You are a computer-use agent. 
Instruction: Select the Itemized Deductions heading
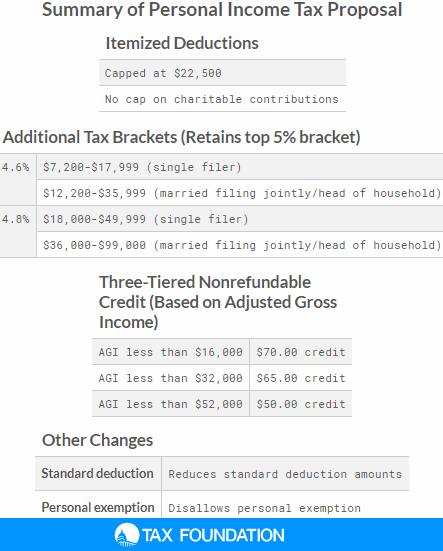[x=182, y=43]
